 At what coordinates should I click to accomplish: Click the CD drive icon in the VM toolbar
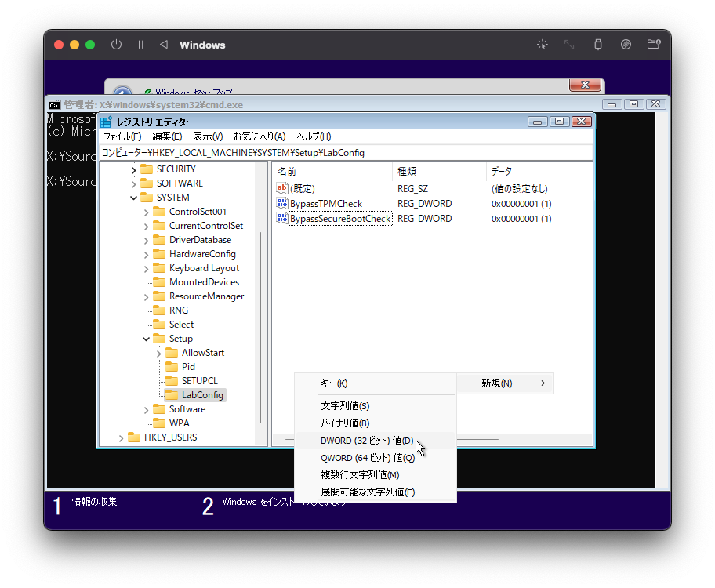click(626, 45)
